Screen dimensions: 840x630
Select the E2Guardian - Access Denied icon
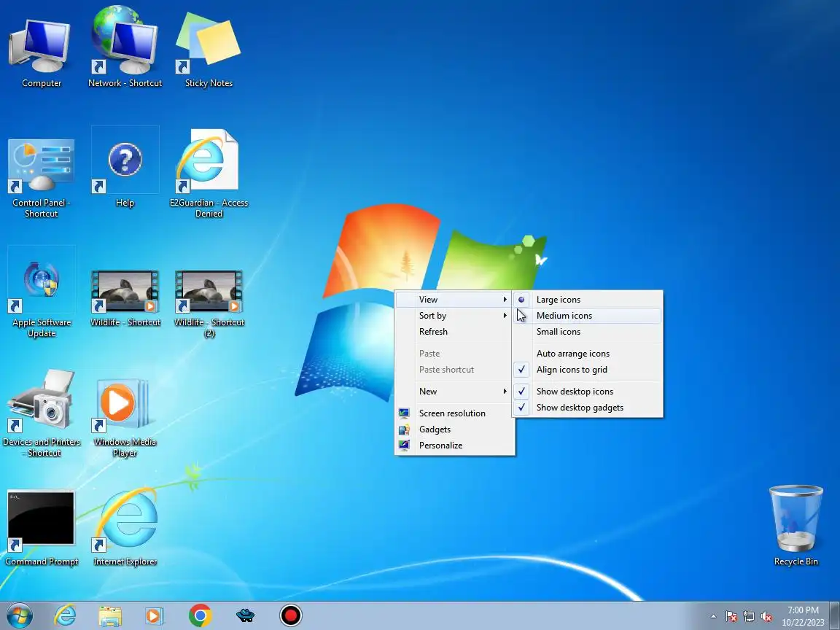pyautogui.click(x=209, y=174)
